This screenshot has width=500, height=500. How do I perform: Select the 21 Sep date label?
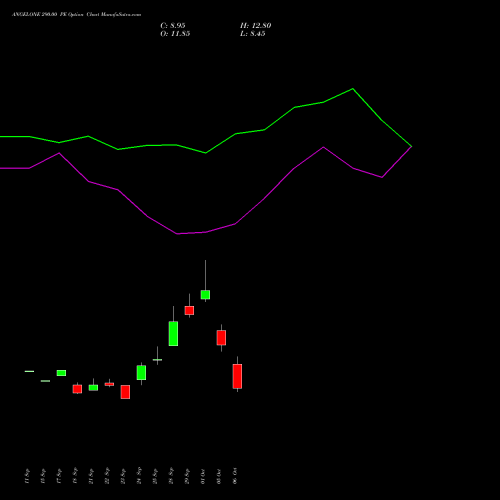91,476
